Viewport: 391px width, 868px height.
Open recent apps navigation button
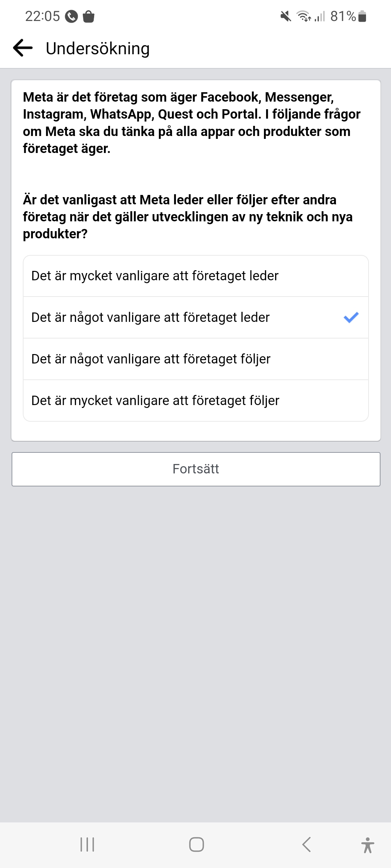point(87,844)
